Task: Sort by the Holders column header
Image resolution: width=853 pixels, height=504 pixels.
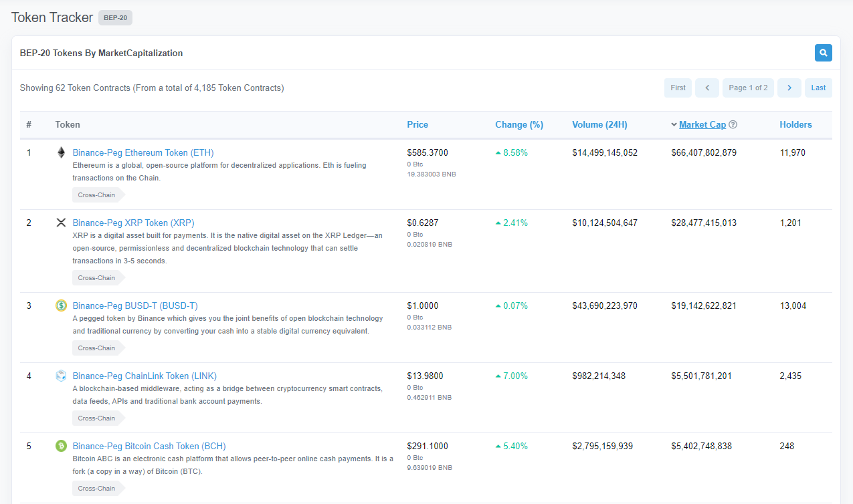Action: (x=795, y=124)
